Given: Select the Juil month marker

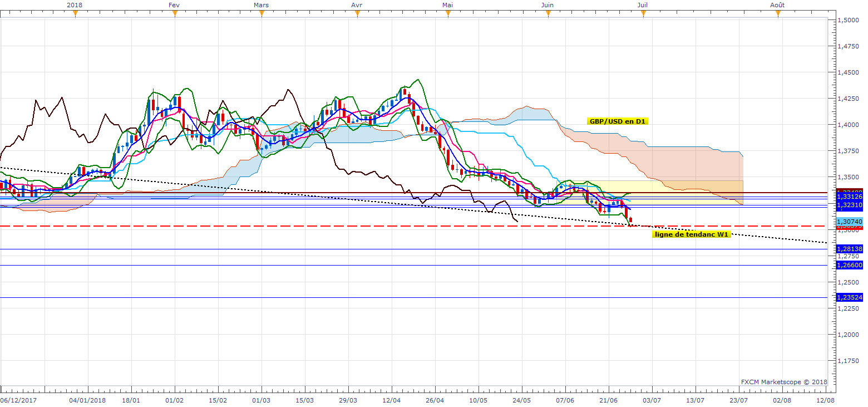Looking at the screenshot, I should point(643,4).
